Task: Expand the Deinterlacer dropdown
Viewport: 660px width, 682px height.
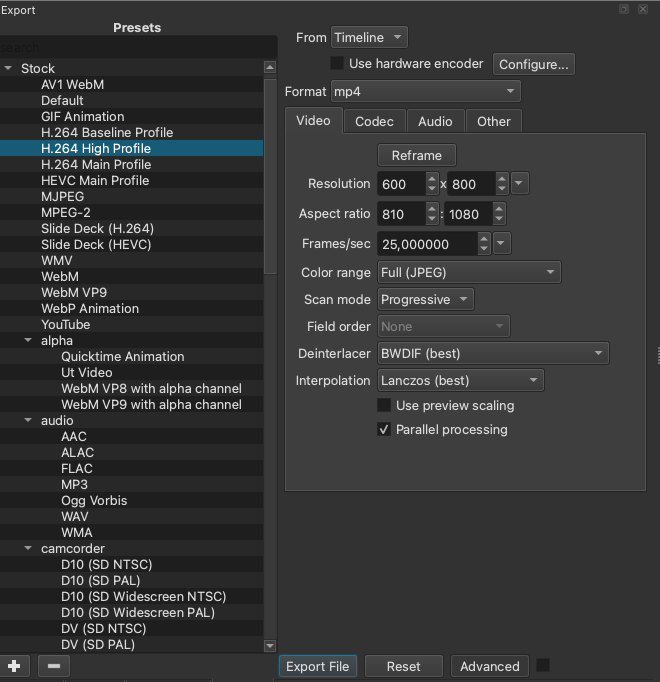Action: point(493,353)
